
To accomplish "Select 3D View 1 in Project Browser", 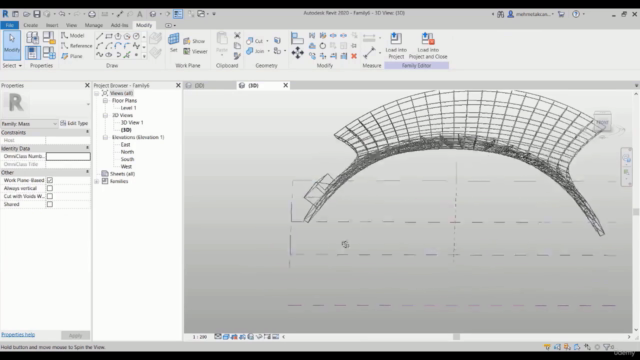I will coord(132,123).
